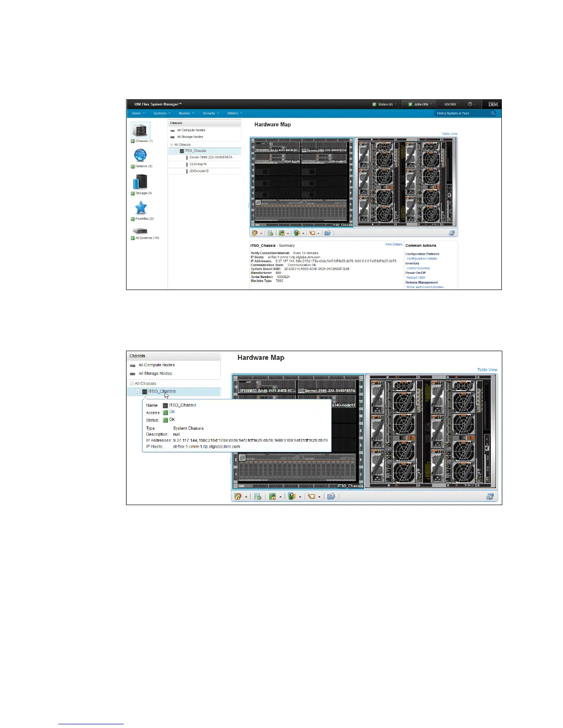Viewport: 563px width, 728px height.
Task: Open the USERID dropdown in the header
Action: 452,104
